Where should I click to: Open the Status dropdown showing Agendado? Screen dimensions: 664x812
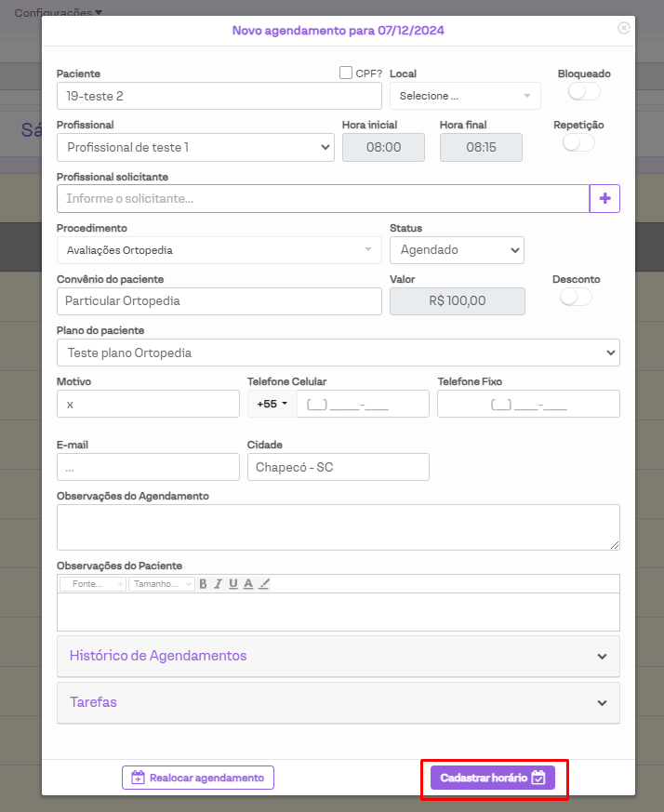[457, 250]
